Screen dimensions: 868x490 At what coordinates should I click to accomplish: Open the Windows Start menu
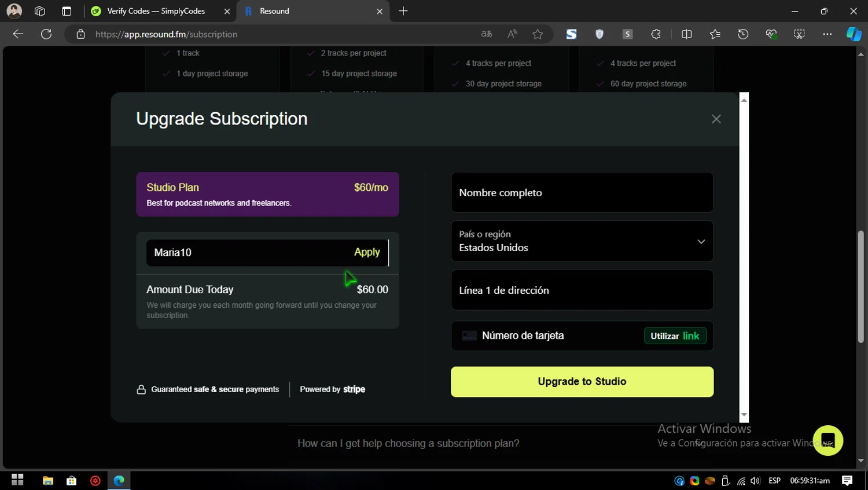click(17, 480)
